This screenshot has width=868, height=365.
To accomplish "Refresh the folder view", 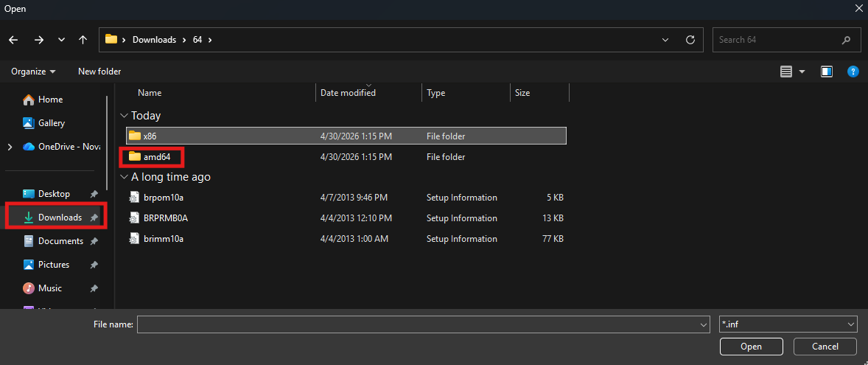I will point(690,40).
